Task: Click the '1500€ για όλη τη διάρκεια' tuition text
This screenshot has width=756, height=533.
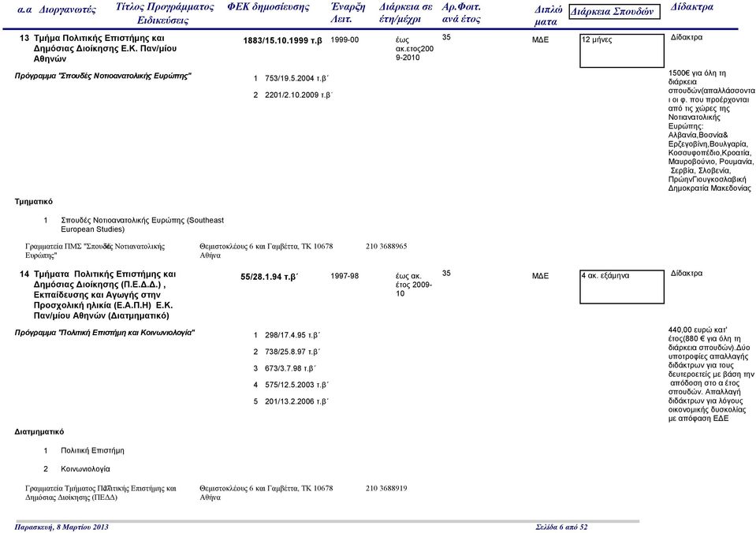Action: click(711, 131)
